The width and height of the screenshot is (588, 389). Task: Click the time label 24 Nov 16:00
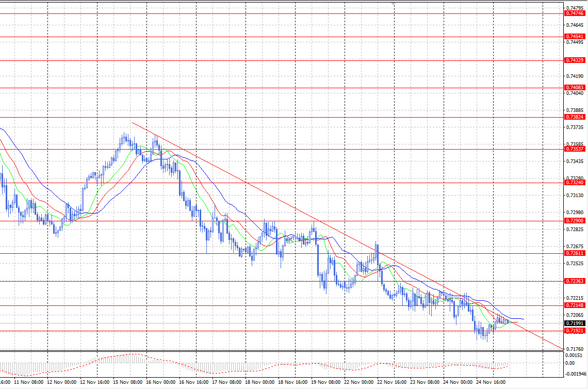pos(491,382)
